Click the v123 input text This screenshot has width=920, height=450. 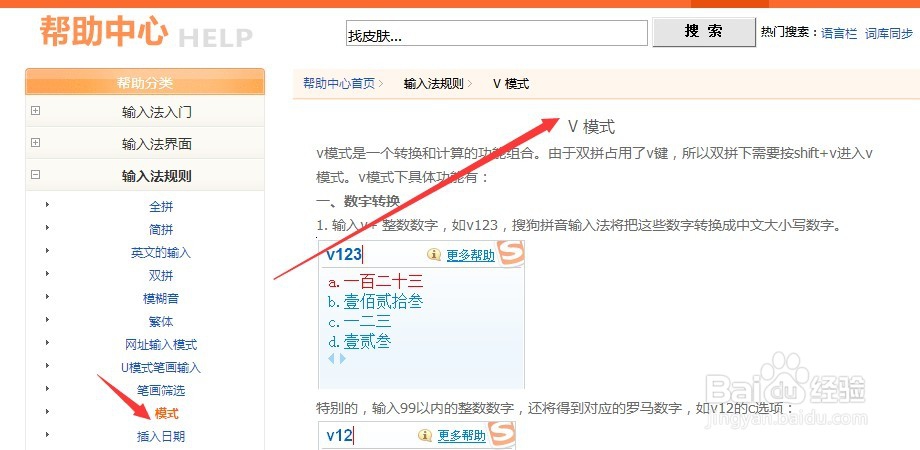coord(344,255)
